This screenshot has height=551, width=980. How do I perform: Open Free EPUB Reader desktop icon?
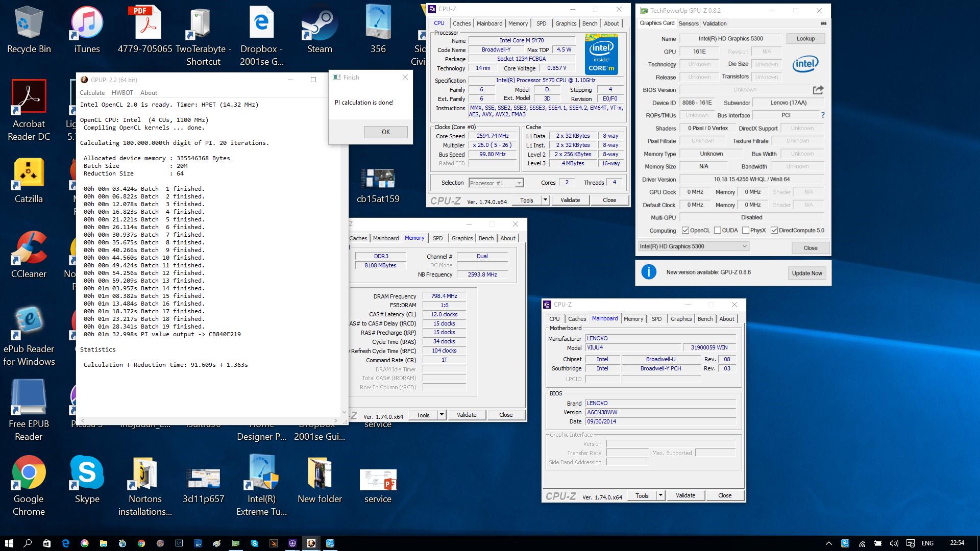[x=29, y=410]
